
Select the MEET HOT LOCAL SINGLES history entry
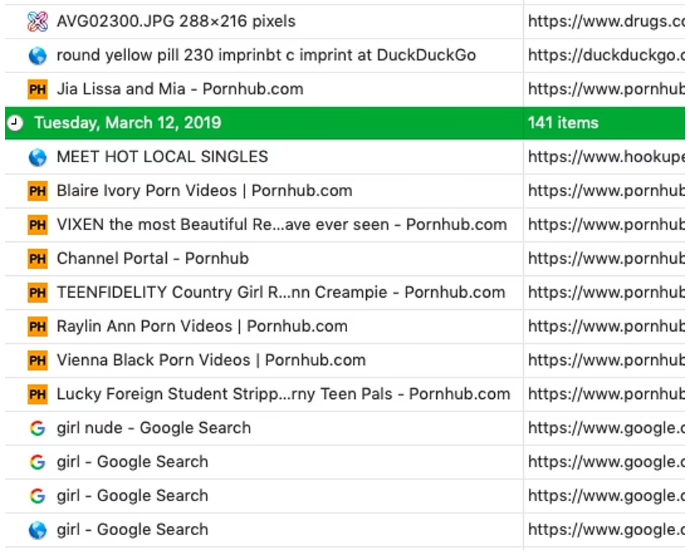pyautogui.click(x=162, y=157)
